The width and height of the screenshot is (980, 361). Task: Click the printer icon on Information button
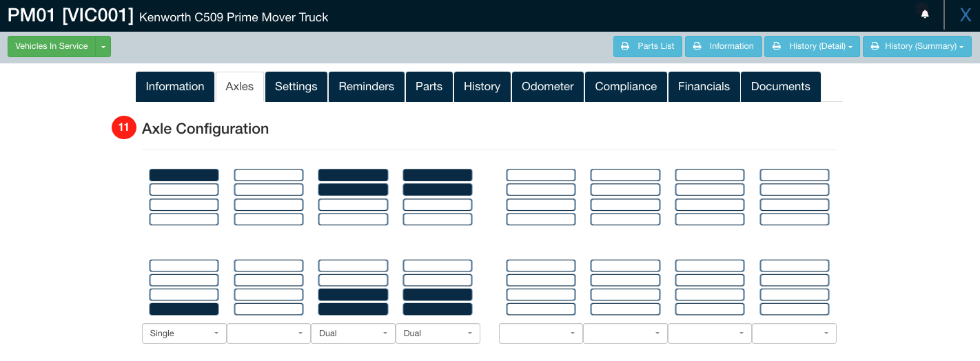click(697, 46)
